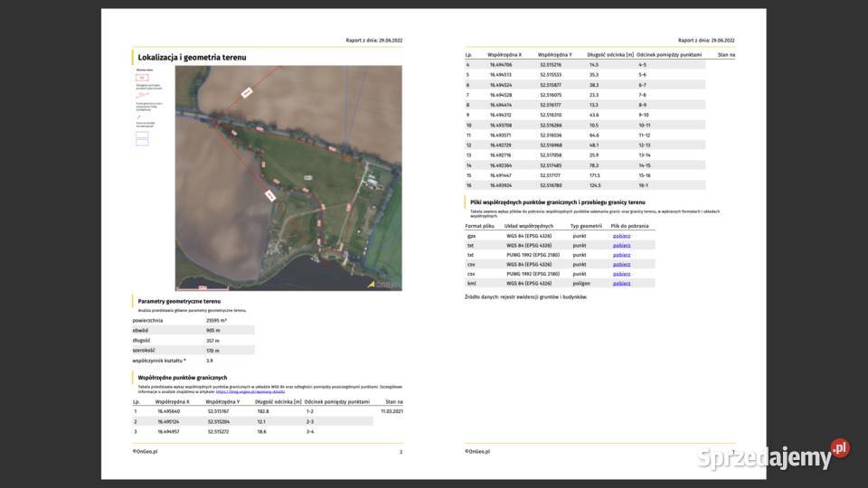The height and width of the screenshot is (488, 868).
Task: Click pobierz for txt WGS 84 file
Action: 621,245
